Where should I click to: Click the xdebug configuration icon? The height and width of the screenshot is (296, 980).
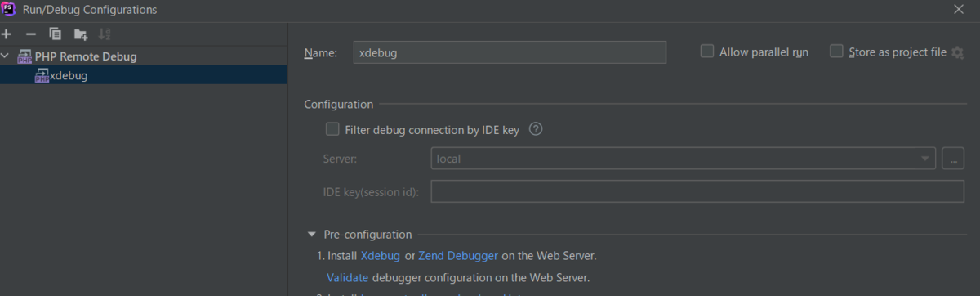click(x=42, y=76)
